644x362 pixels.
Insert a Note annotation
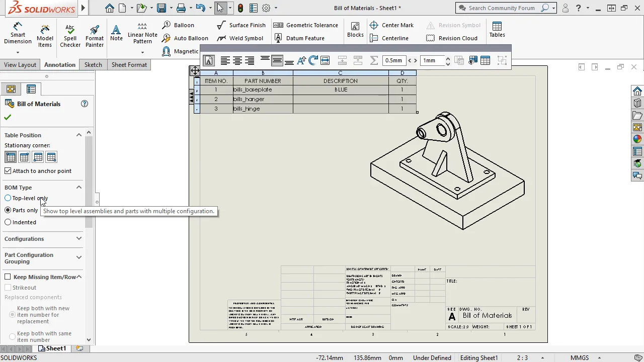[116, 33]
